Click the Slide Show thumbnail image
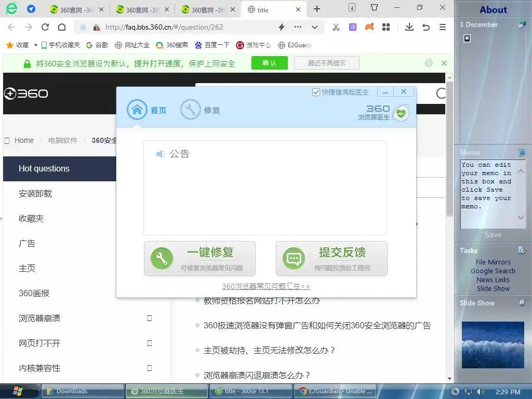The height and width of the screenshot is (399, 532). click(x=493, y=345)
